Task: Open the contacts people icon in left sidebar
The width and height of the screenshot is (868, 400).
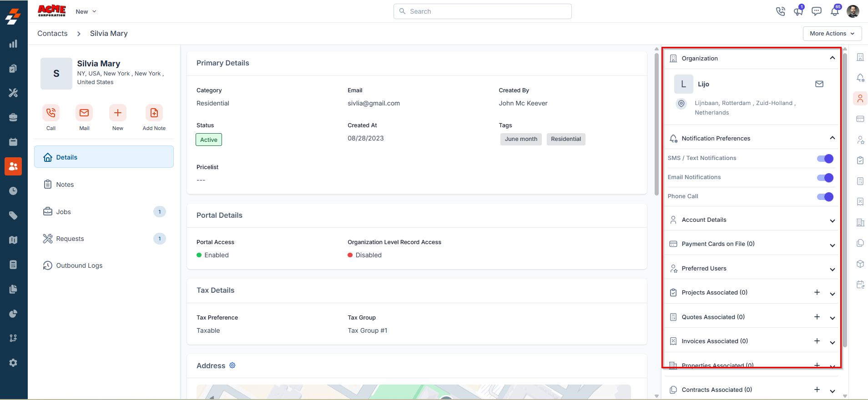Action: click(x=13, y=166)
